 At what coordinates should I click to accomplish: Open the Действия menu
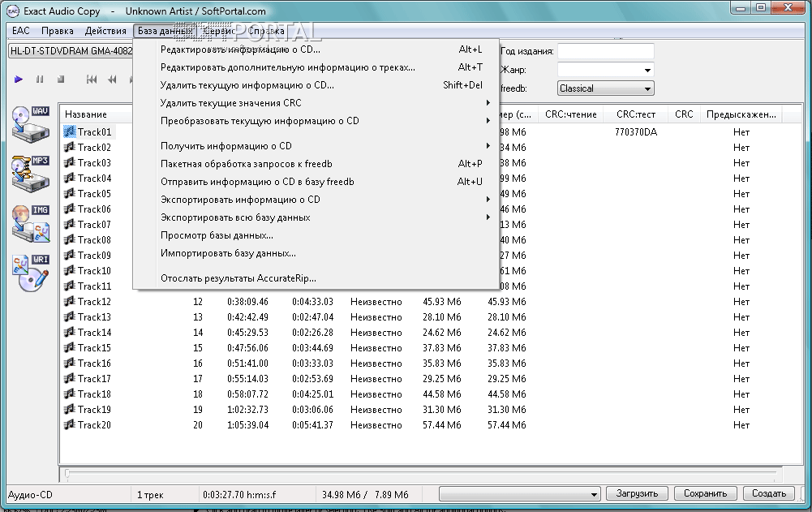(105, 31)
